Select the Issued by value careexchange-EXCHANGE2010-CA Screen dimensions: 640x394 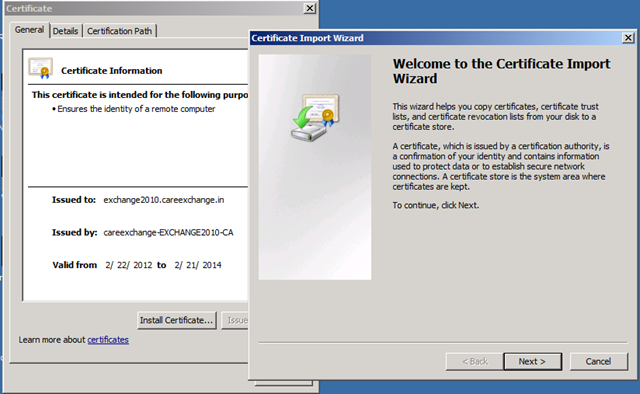click(x=168, y=232)
